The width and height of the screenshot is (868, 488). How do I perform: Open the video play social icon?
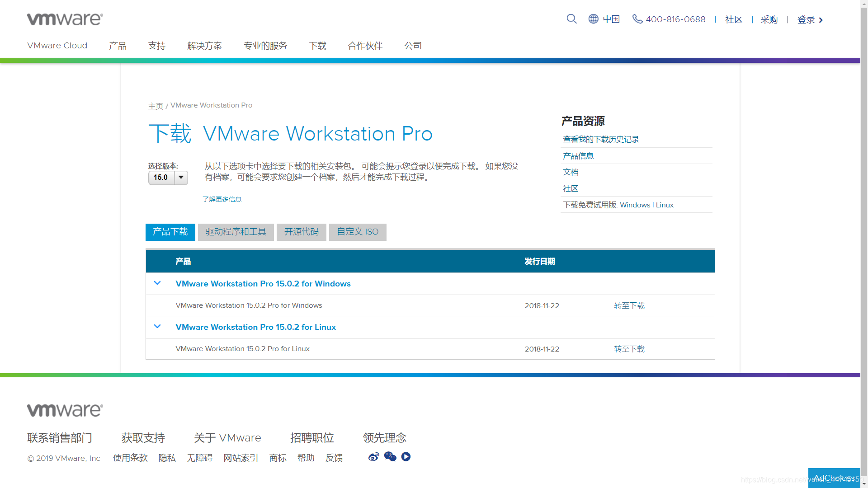[406, 457]
